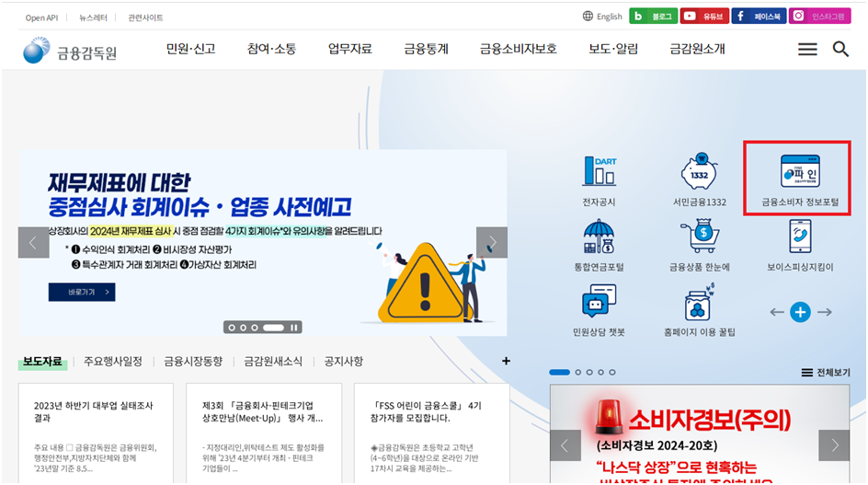Select third 소비자경보 banner dot

click(589, 373)
